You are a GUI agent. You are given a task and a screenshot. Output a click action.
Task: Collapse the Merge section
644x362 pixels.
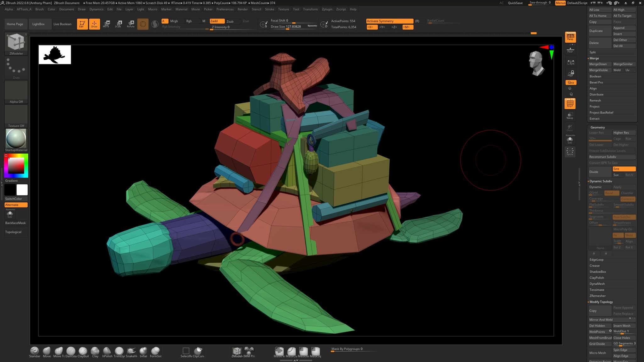(594, 58)
